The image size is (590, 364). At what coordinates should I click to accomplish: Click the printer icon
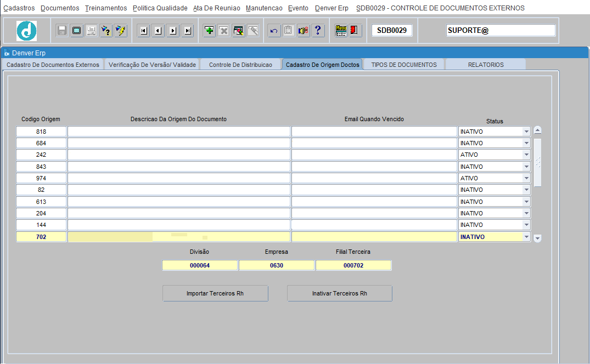[91, 31]
